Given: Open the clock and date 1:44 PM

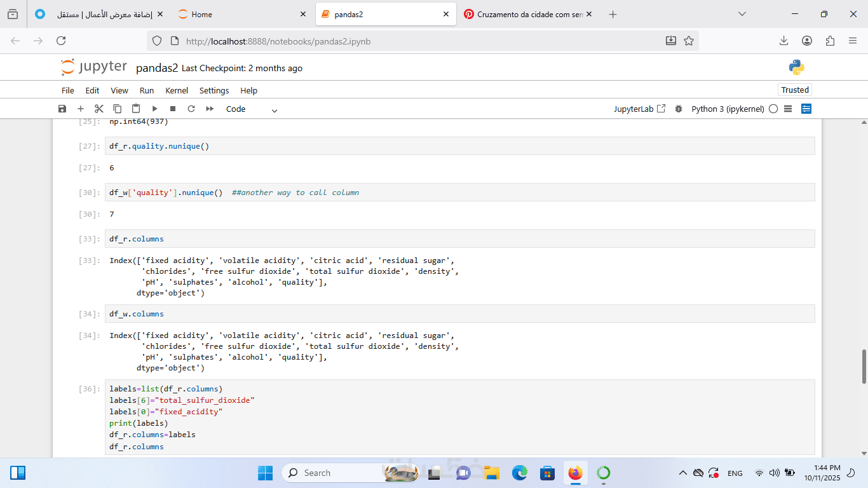Looking at the screenshot, I should 822,473.
